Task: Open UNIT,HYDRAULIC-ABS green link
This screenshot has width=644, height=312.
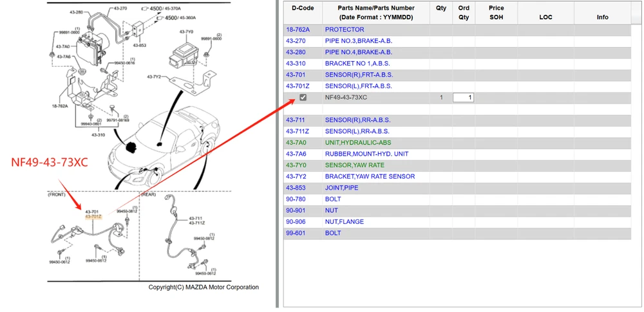Action: click(x=357, y=143)
